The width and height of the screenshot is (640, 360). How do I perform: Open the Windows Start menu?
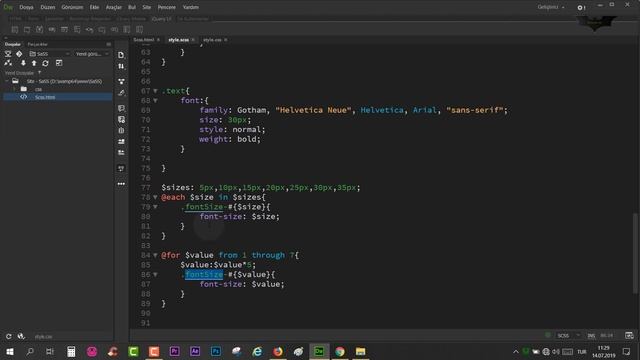point(10,351)
